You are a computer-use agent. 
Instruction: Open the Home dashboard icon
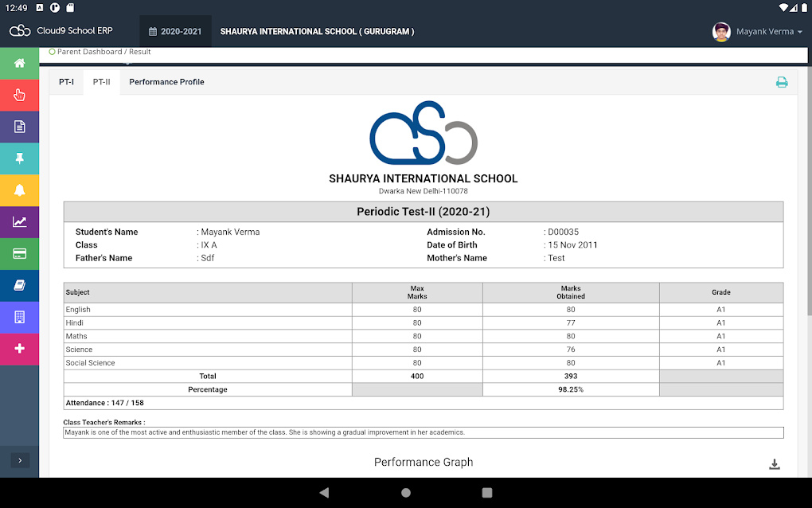pos(19,63)
